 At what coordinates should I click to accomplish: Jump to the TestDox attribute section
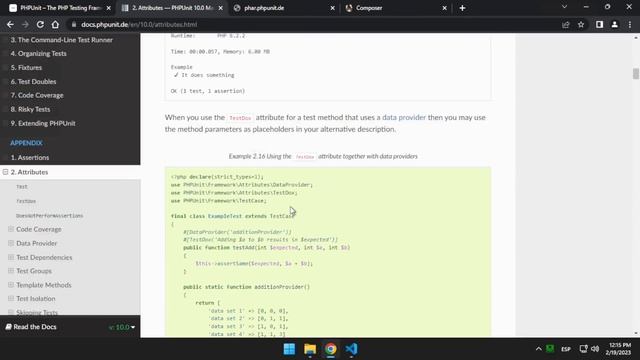26,201
